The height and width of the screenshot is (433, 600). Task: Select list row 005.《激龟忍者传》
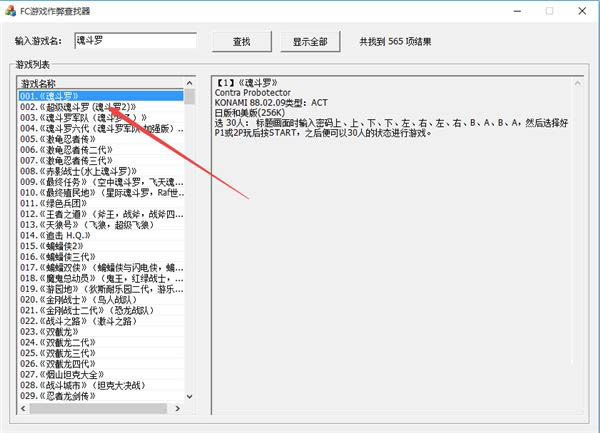coord(101,139)
